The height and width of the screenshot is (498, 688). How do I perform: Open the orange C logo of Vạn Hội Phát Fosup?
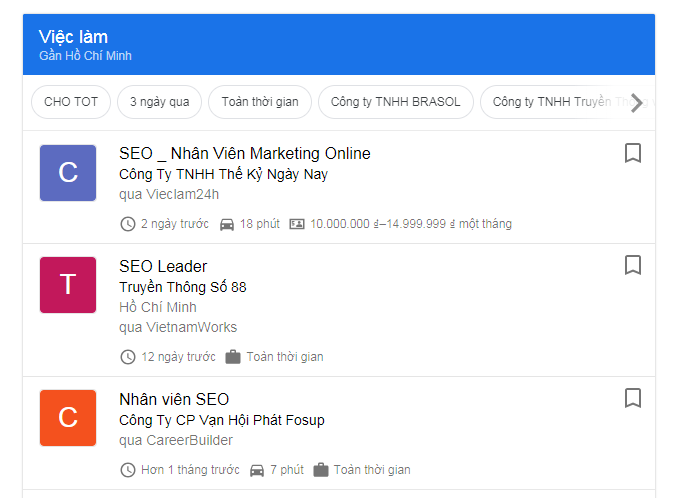click(68, 418)
